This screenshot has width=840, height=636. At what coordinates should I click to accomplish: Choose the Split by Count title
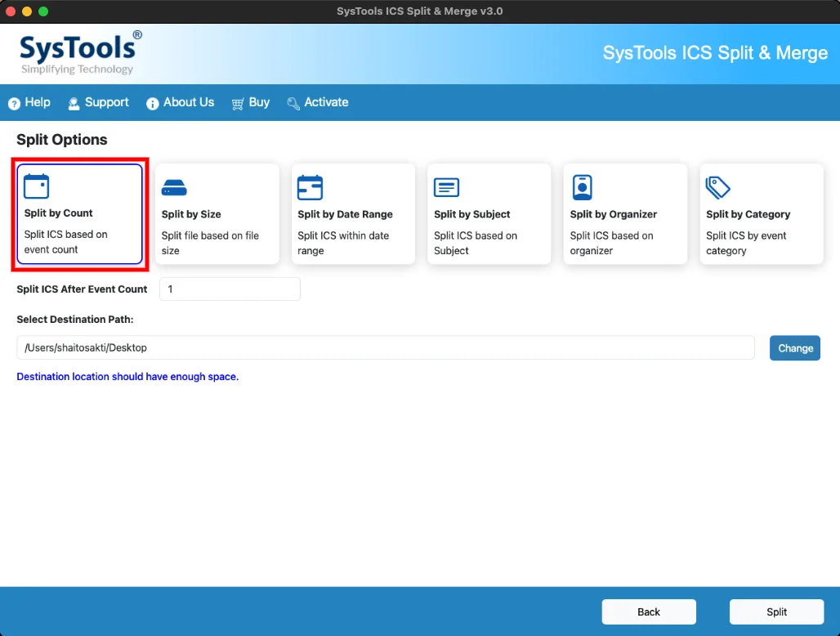tap(58, 213)
